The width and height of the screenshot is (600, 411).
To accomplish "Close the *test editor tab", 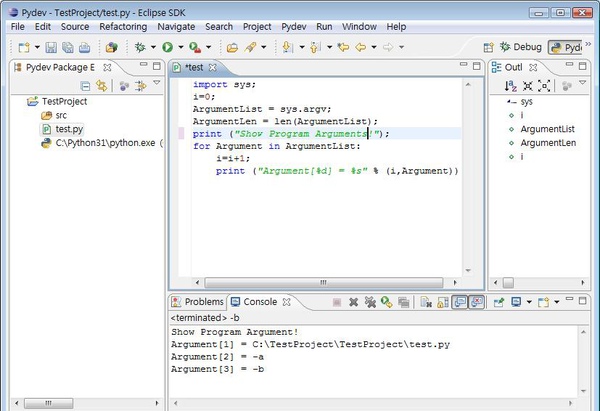I will (212, 67).
